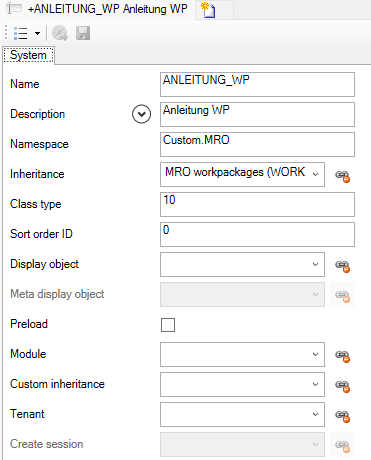Switch to the System tab
This screenshot has width=371, height=460.
pos(28,55)
